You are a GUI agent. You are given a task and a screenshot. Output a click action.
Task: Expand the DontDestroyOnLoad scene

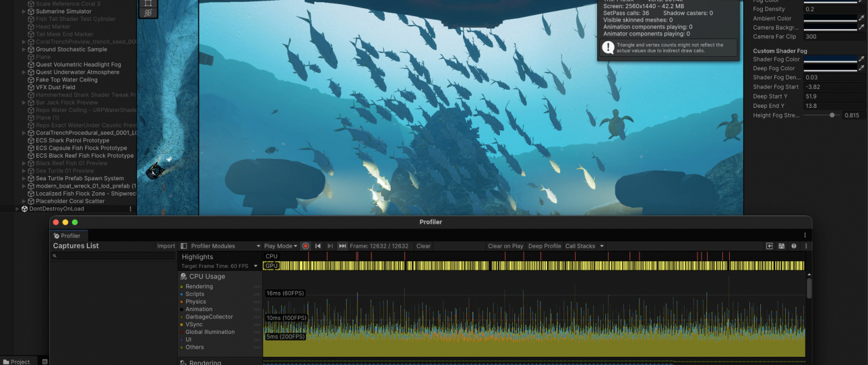pyautogui.click(x=17, y=209)
